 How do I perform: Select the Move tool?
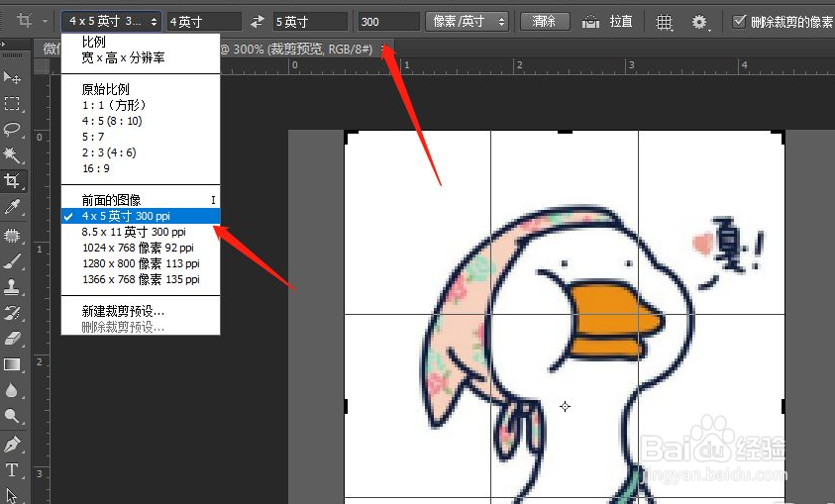click(x=12, y=78)
